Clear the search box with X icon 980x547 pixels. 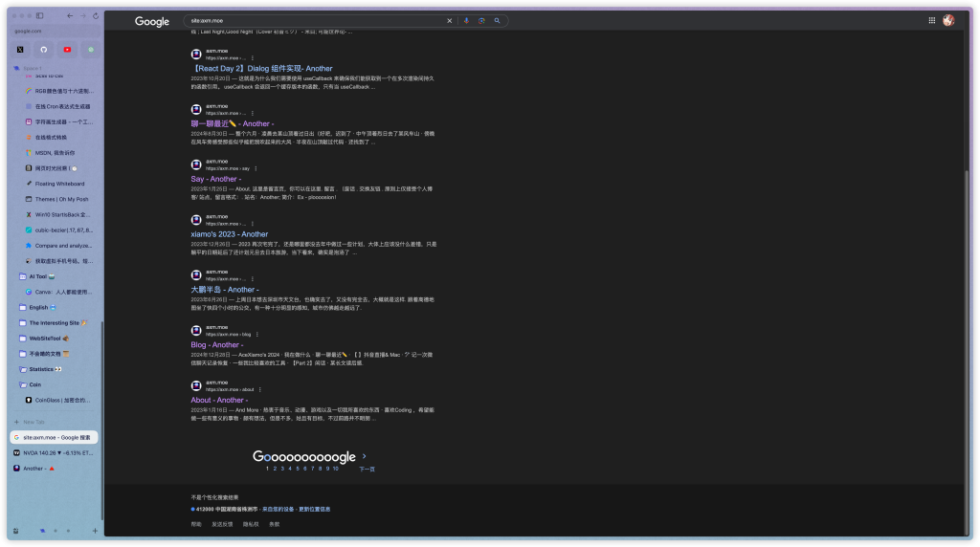pos(450,20)
